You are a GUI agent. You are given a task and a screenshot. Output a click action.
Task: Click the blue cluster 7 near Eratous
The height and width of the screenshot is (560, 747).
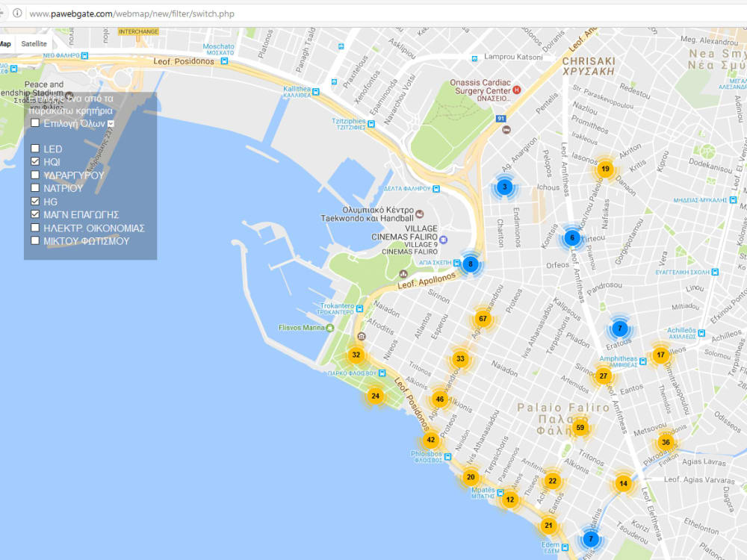click(619, 327)
